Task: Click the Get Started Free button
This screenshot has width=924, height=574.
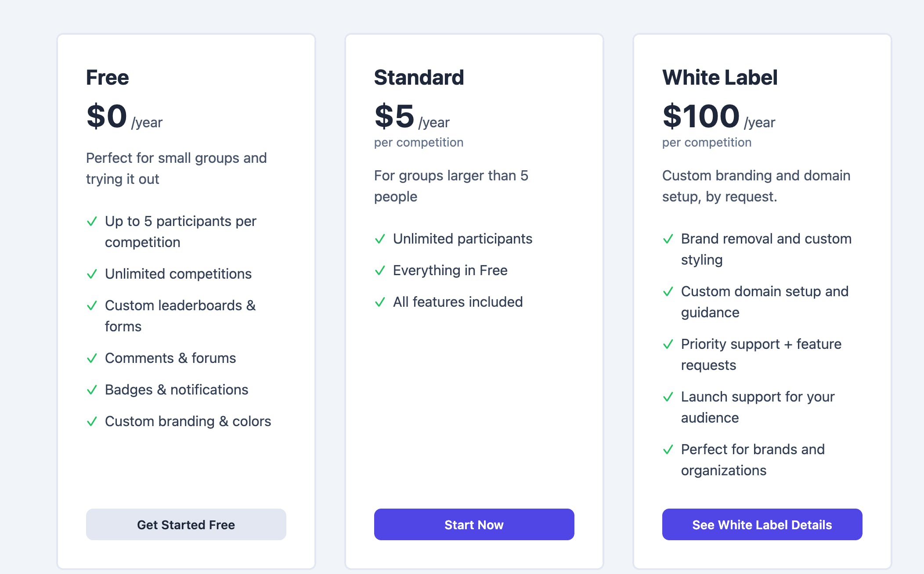Action: pos(186,524)
